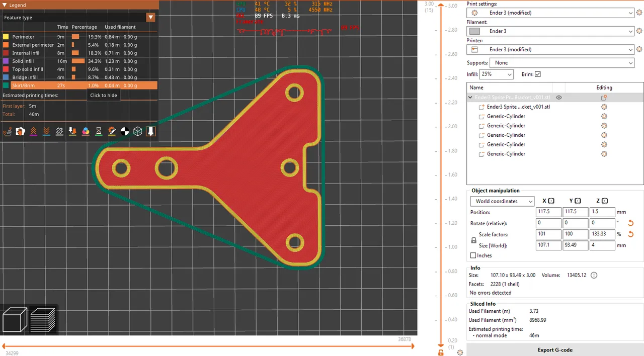Click editing icon on top-level bracket object row
The width and height of the screenshot is (644, 356).
tap(604, 98)
